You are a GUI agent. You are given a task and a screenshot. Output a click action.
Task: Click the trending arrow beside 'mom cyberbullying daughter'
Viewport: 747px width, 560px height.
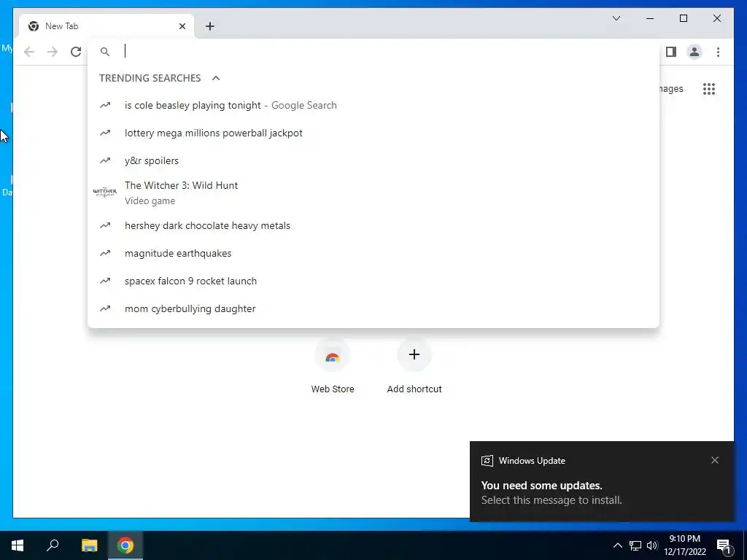[x=105, y=308]
